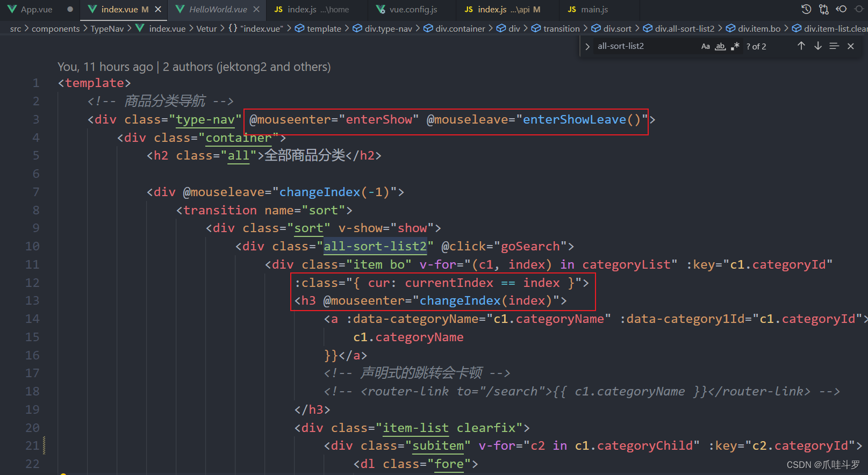Go to next change icon
This screenshot has height=475, width=868.
tap(859, 9)
